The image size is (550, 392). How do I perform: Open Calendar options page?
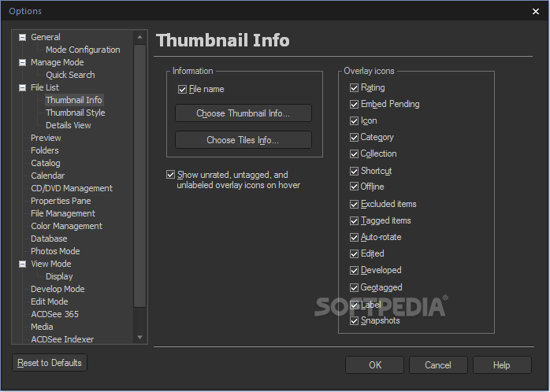48,176
